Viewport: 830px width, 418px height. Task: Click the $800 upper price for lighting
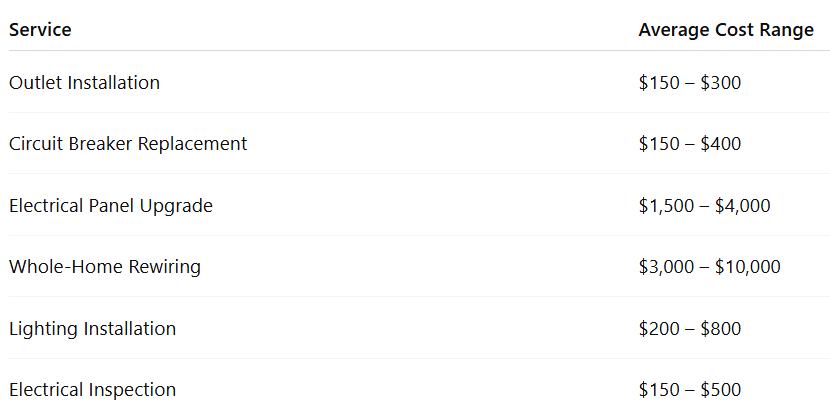click(721, 329)
